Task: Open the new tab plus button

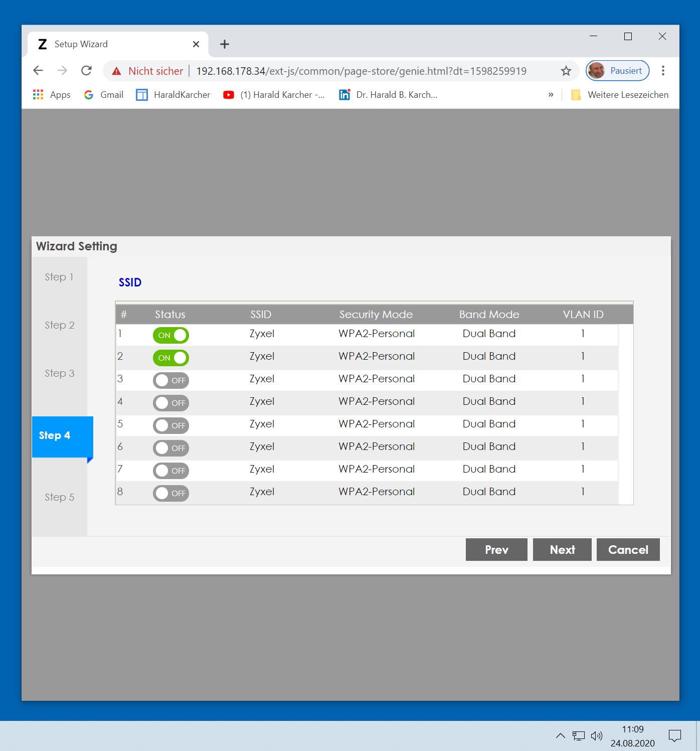Action: pyautogui.click(x=225, y=44)
